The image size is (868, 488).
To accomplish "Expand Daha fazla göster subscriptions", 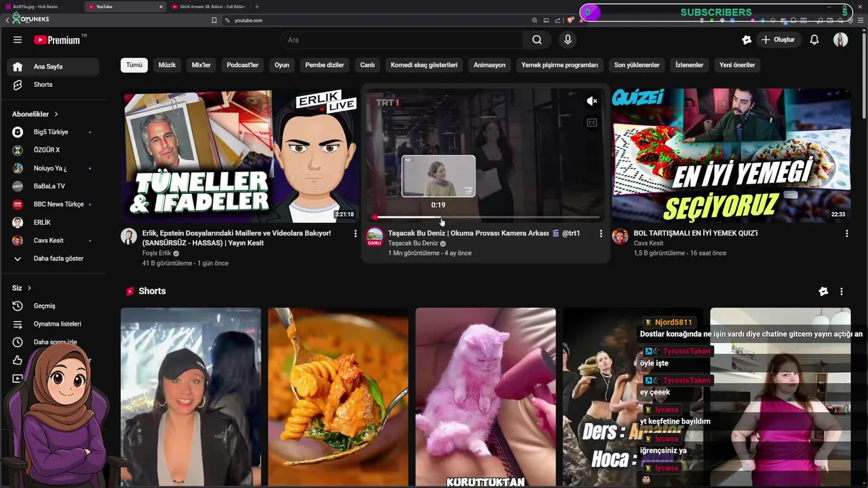I will click(x=53, y=258).
